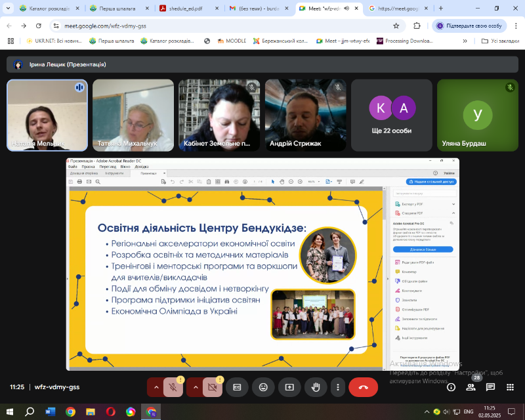Open meeting details info icon

tap(451, 387)
